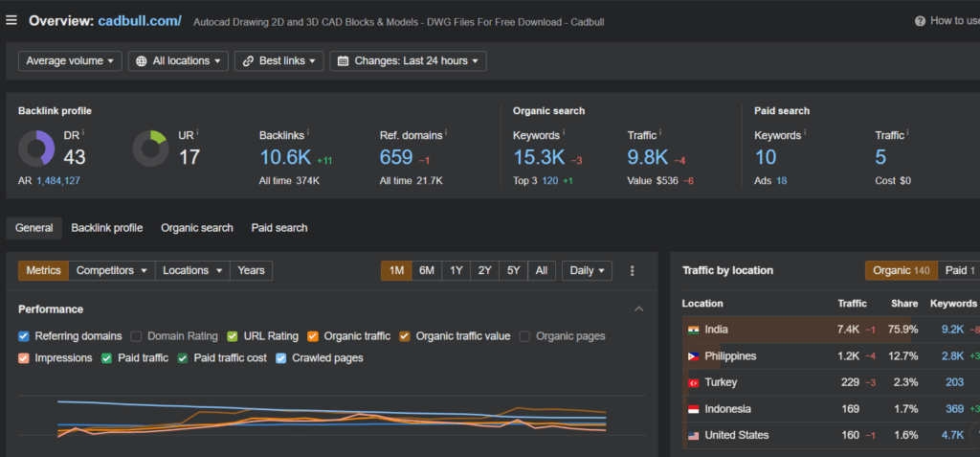Toggle Crawled pages checkbox
Viewport: 980px width, 457px height.
click(281, 358)
